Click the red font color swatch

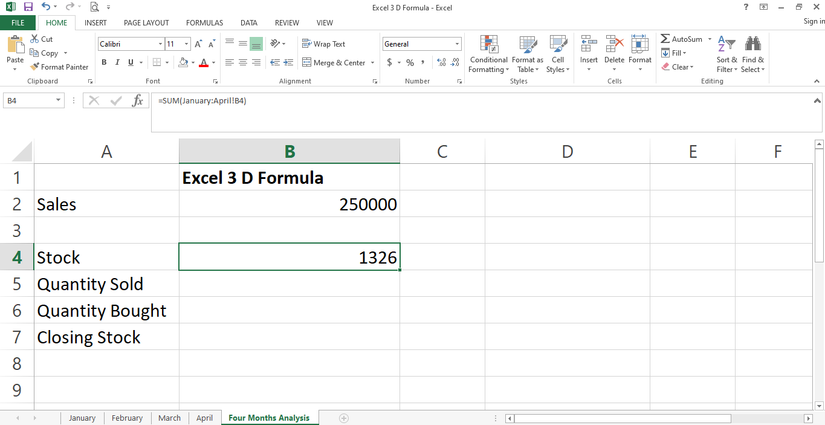203,63
